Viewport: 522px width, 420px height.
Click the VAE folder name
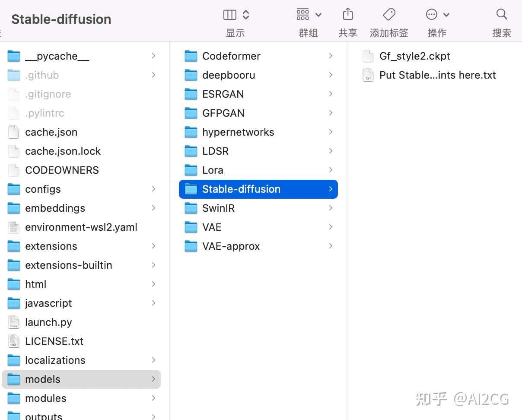tap(212, 227)
